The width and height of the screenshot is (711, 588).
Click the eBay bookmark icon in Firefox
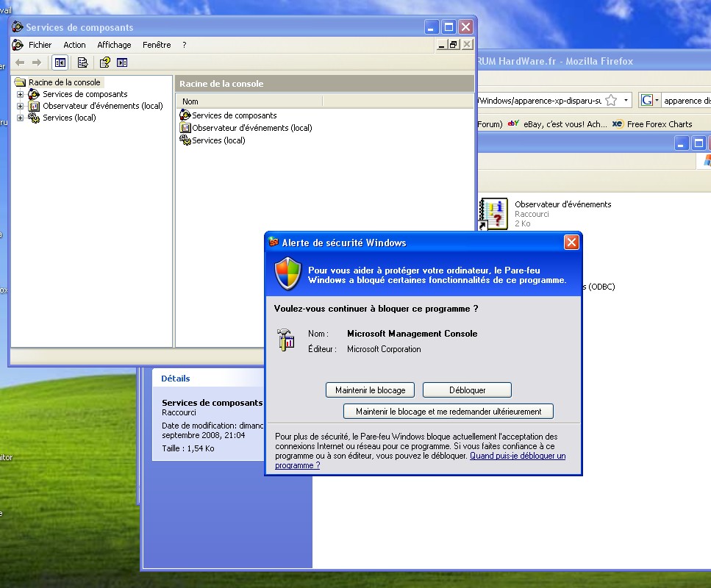(x=513, y=123)
